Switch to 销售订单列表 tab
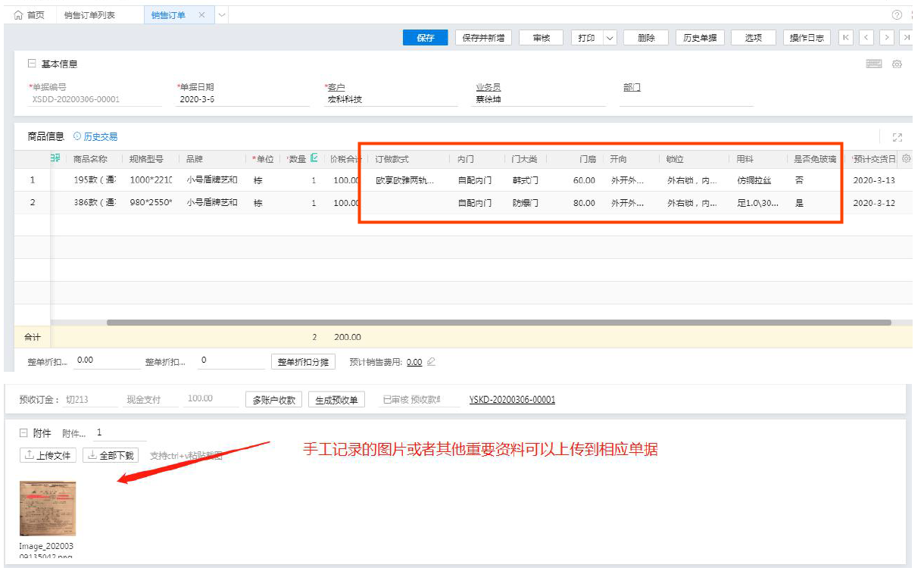This screenshot has height=574, width=924. 89,15
